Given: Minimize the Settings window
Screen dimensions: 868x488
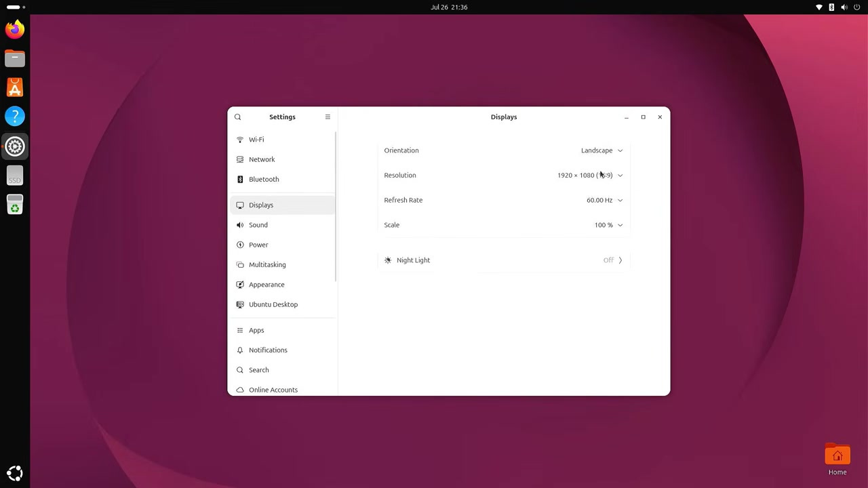Looking at the screenshot, I should point(627,117).
